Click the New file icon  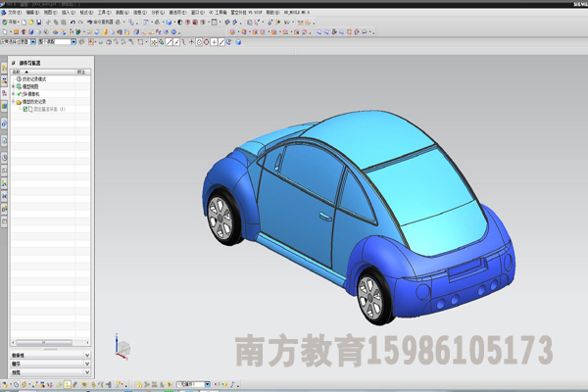click(24, 23)
